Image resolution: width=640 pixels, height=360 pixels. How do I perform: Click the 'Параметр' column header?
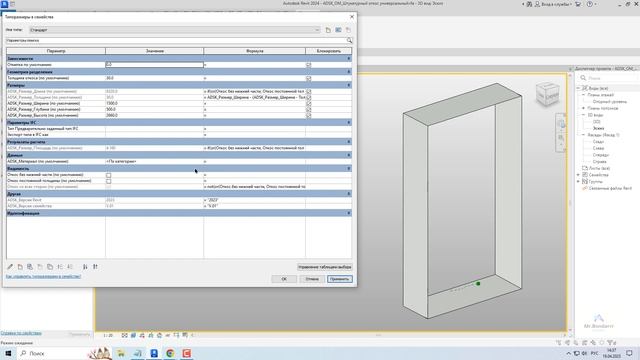(56, 51)
